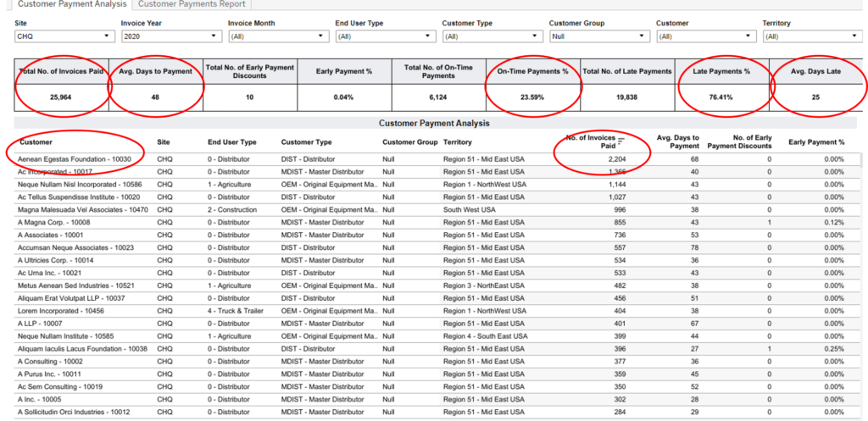
Task: Select A Inc. - 10005 customer
Action: (x=41, y=400)
